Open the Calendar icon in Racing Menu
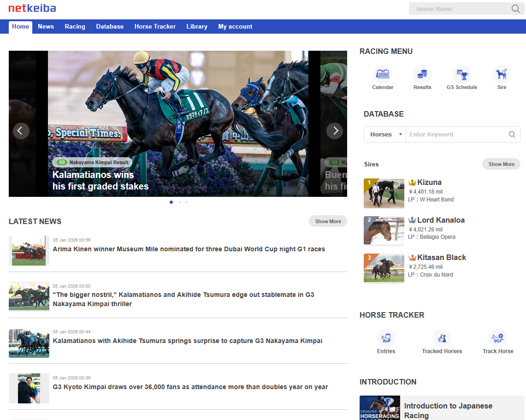 pos(383,74)
